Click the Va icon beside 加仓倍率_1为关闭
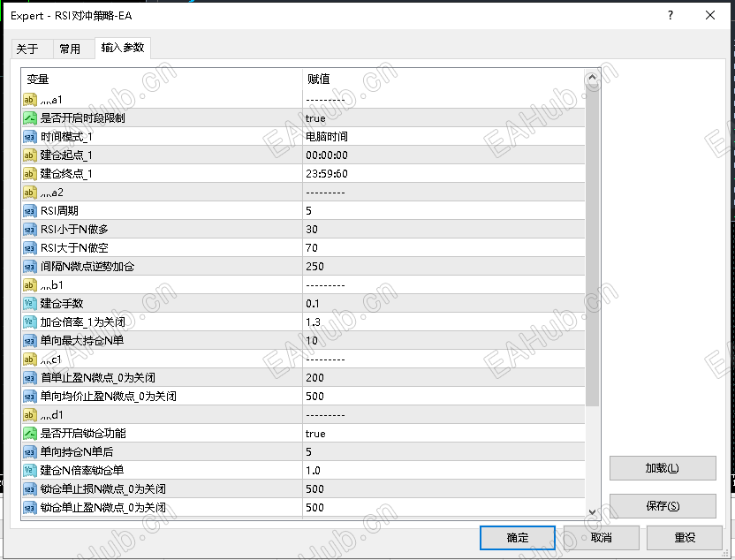The height and width of the screenshot is (560, 735). click(x=28, y=322)
